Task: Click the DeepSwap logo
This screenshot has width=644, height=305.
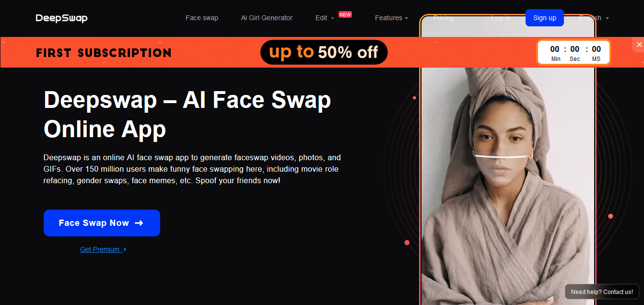Action: click(x=61, y=18)
